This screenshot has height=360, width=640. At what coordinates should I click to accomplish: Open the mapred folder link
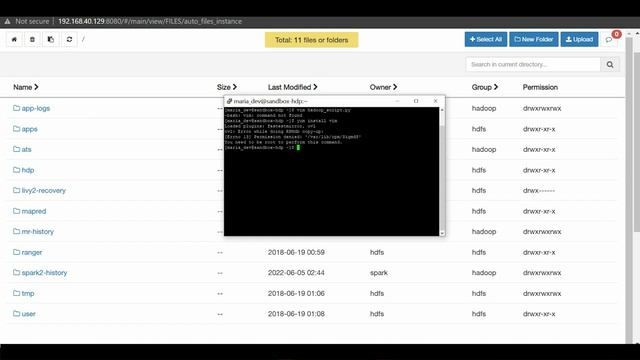34,211
